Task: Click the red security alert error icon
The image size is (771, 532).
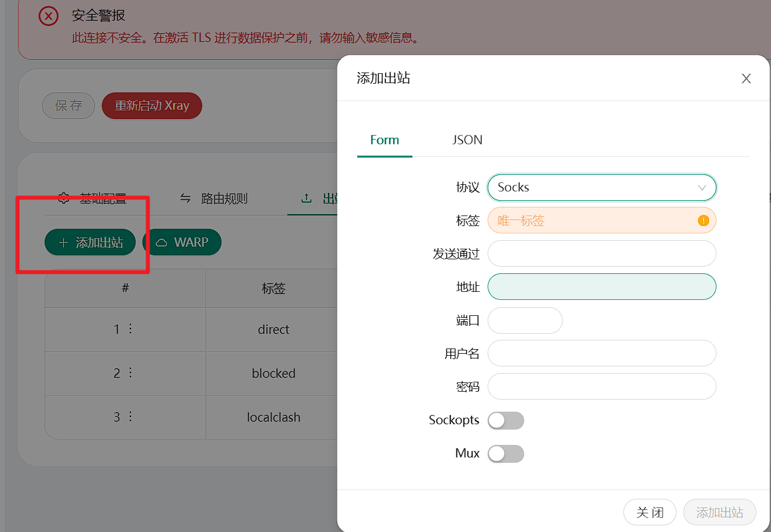Action: (x=48, y=16)
